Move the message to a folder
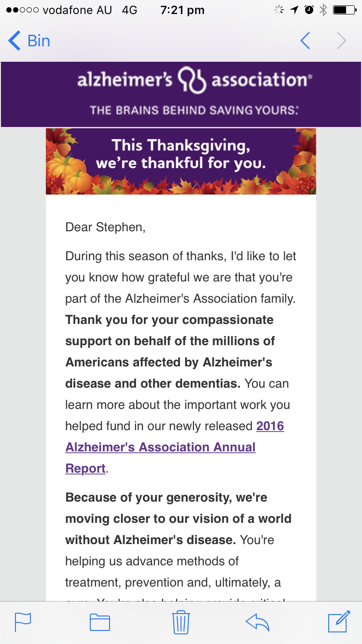 [x=100, y=622]
